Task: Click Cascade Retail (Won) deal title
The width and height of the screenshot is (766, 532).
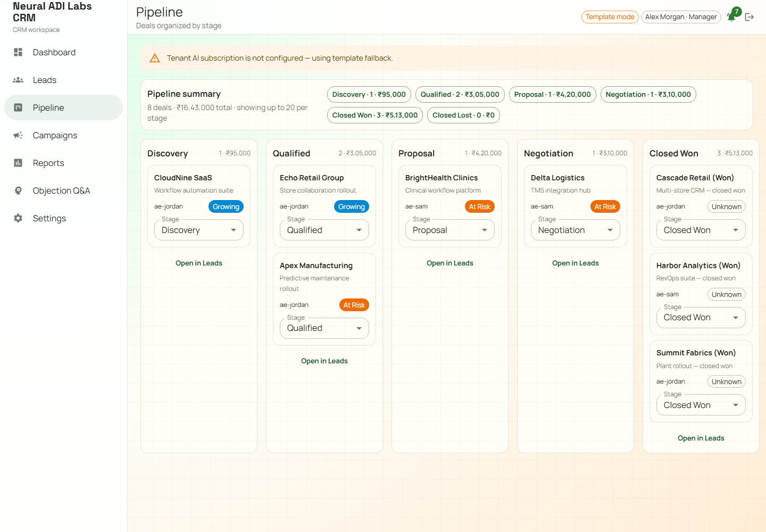Action: (695, 178)
